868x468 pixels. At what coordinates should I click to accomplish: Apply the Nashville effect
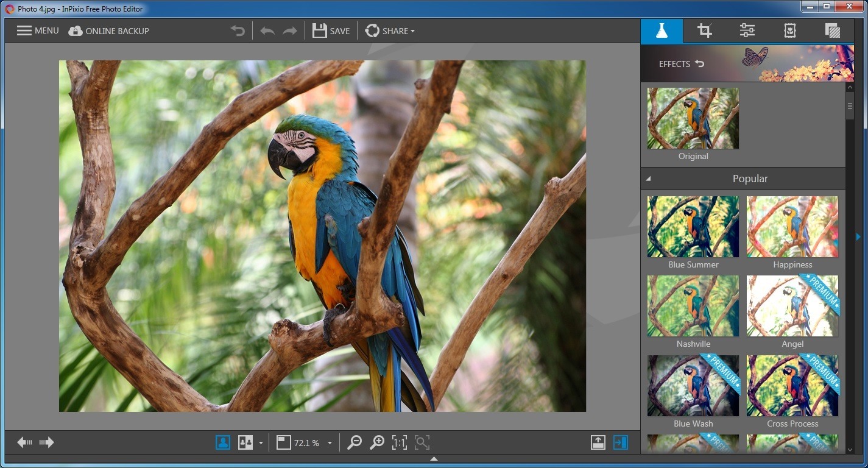693,306
